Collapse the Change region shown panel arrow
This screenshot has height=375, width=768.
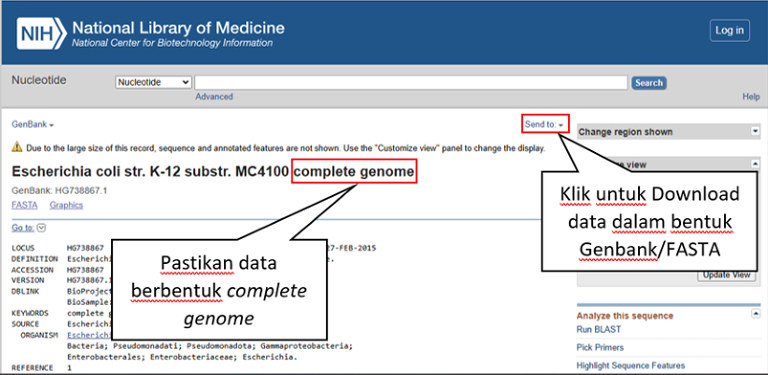click(x=755, y=131)
